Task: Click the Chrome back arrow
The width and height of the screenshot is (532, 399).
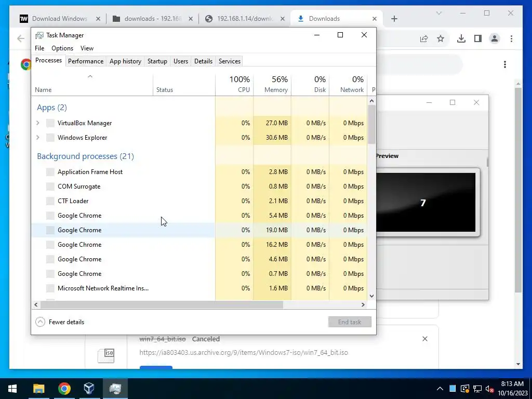Action: click(x=21, y=38)
